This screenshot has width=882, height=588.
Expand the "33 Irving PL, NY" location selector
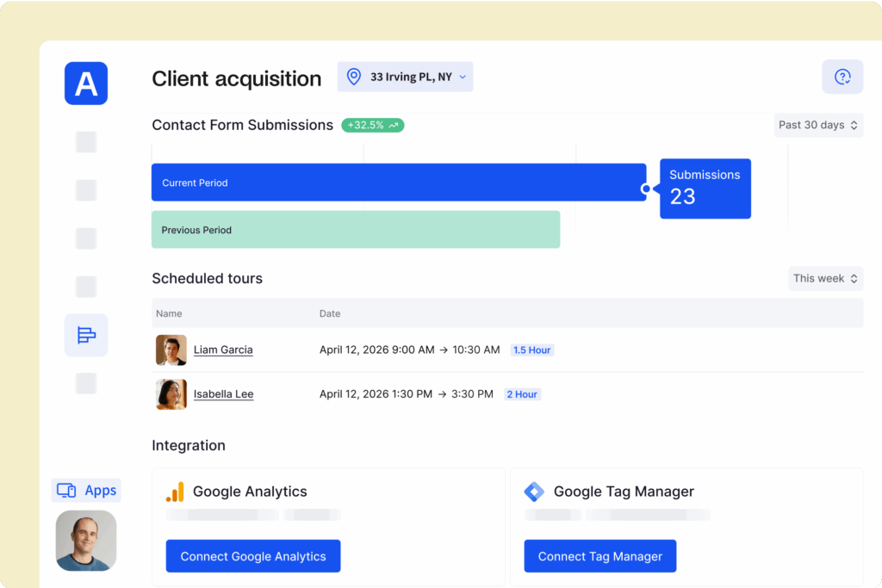[x=405, y=77]
